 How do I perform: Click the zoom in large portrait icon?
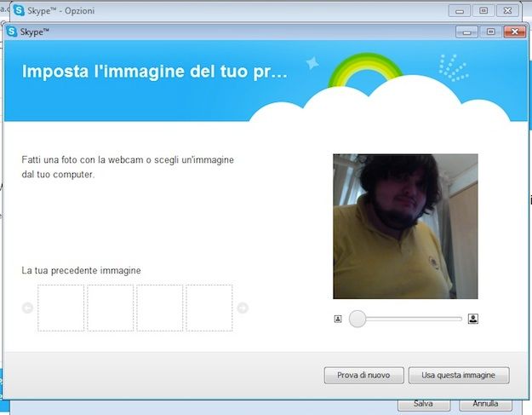[x=473, y=319]
